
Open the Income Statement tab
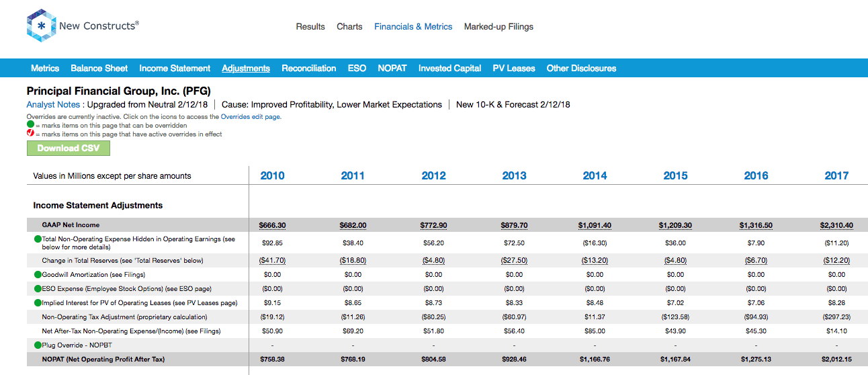pyautogui.click(x=175, y=68)
